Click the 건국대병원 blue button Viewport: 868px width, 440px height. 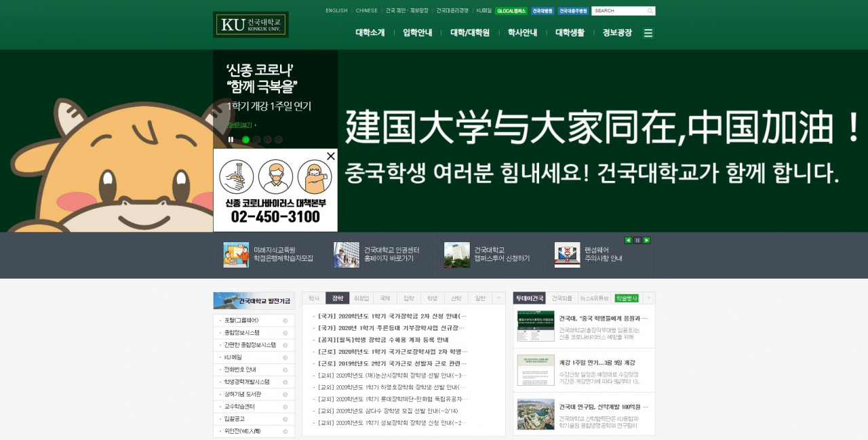pos(542,11)
